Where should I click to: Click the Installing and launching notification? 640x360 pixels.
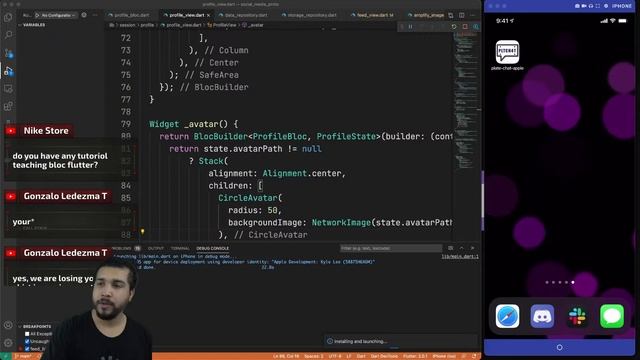click(401, 341)
